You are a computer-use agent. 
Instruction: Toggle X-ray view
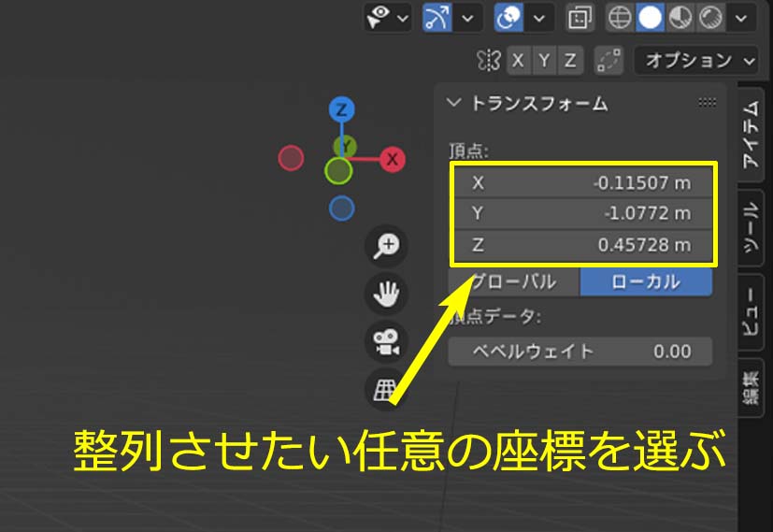pyautogui.click(x=580, y=18)
